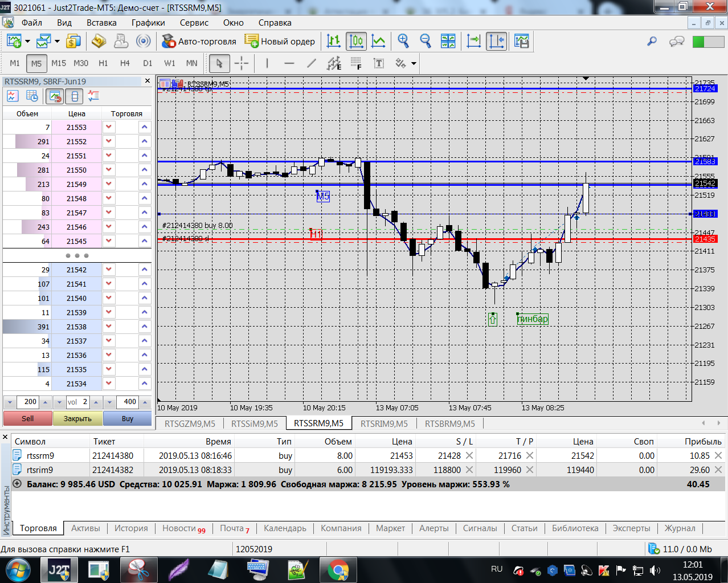Image resolution: width=728 pixels, height=583 pixels.
Task: Switch chart to bar chart mode
Action: pos(334,41)
